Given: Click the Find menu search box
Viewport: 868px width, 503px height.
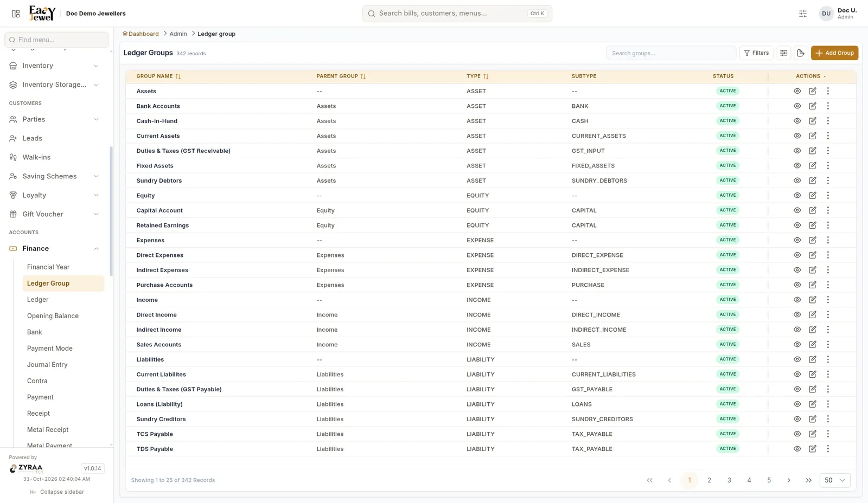Looking at the screenshot, I should (x=57, y=40).
